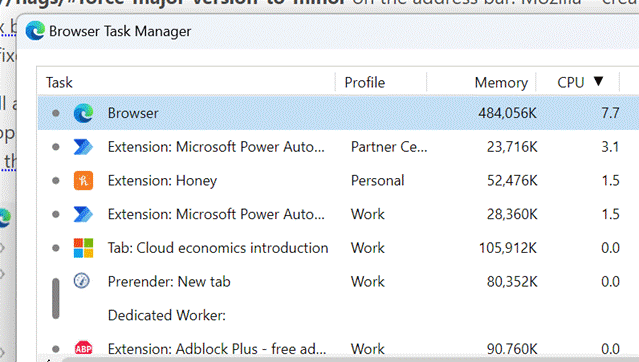Click the Edge icon in the Browser row
This screenshot has height=362, width=639.
(x=84, y=113)
